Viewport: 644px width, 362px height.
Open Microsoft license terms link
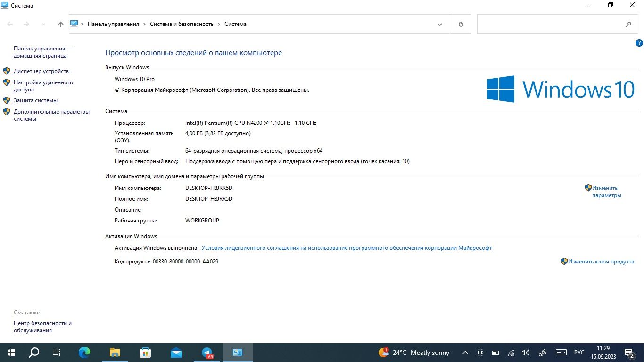pyautogui.click(x=347, y=248)
